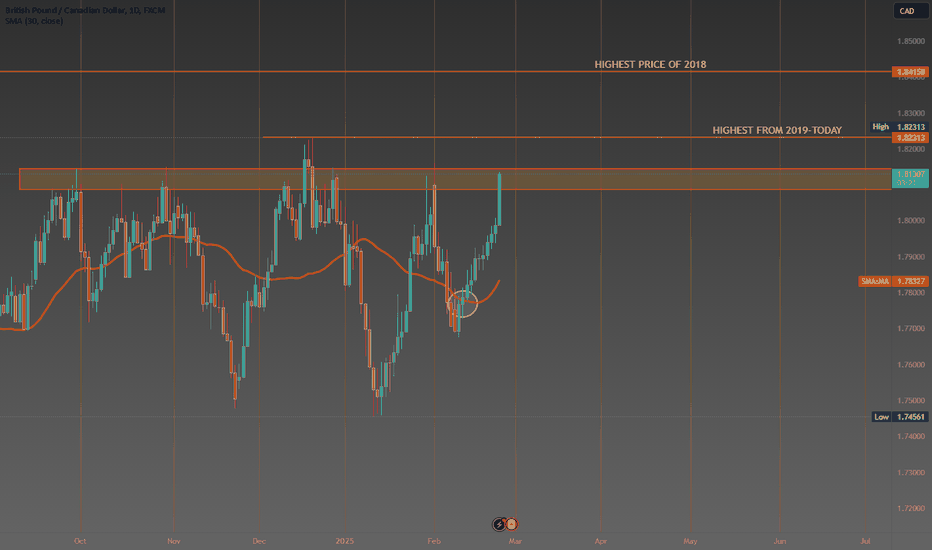Image resolution: width=932 pixels, height=550 pixels.
Task: Click the 1.83000 price scale value
Action: point(911,113)
